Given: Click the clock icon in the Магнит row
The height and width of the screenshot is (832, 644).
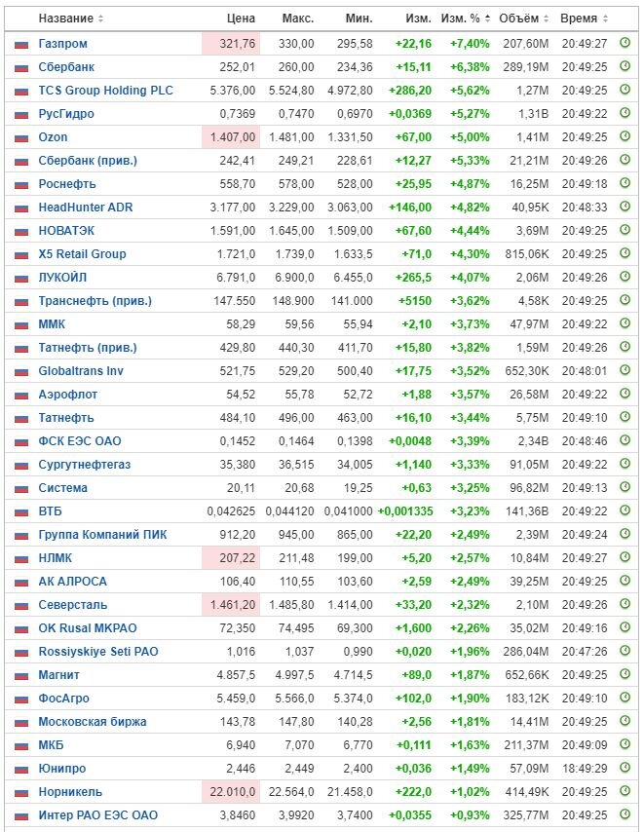Looking at the screenshot, I should pyautogui.click(x=625, y=674).
